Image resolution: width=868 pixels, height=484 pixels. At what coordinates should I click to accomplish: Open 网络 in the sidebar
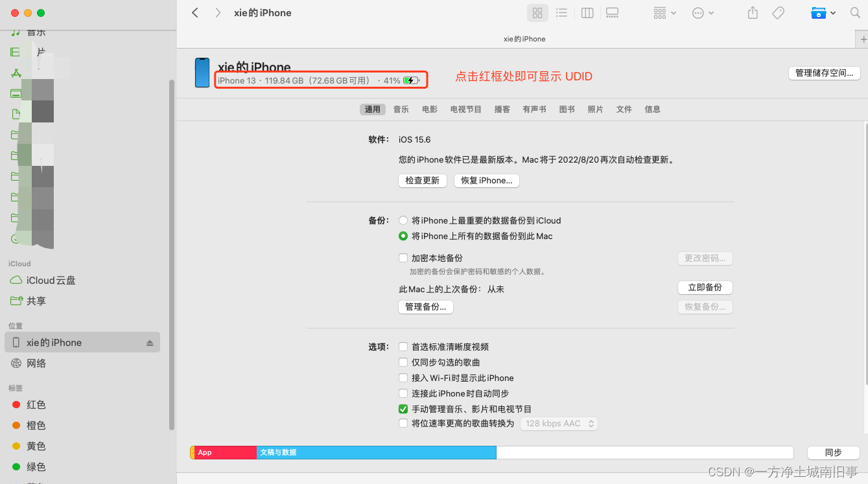click(36, 363)
